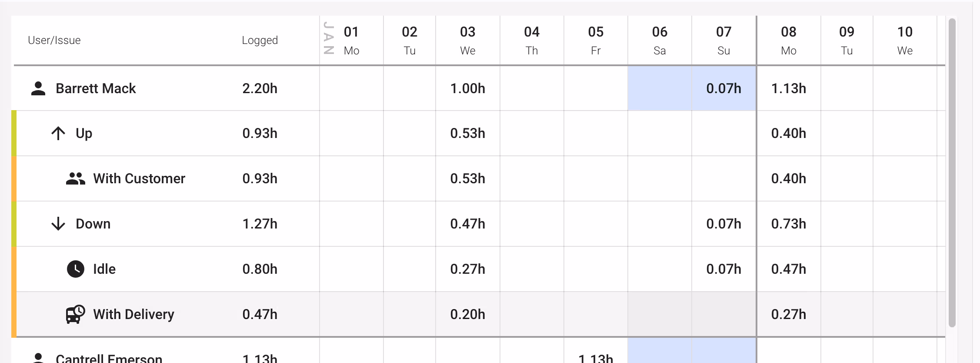Viewport: 980px width, 363px height.
Task: Open Barrett Mack's 1.00h entry on Jan 03
Action: pos(467,88)
